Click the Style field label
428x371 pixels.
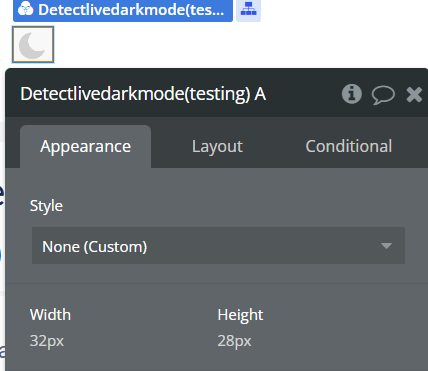tap(46, 206)
